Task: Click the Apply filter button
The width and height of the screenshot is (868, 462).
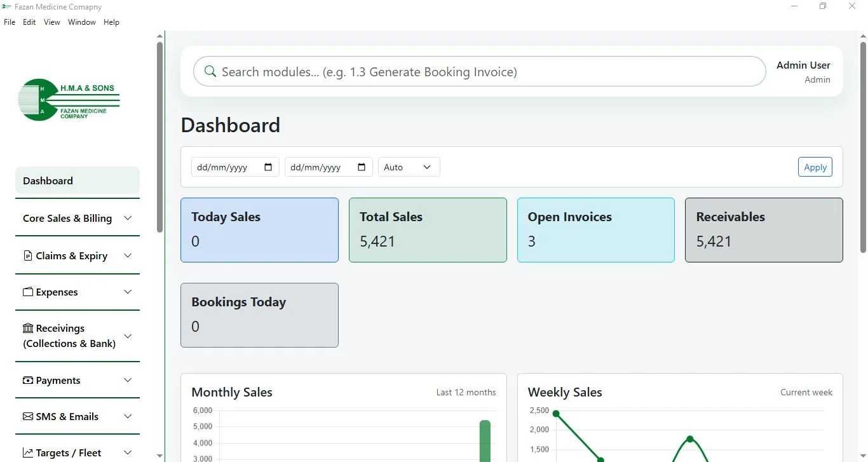Action: coord(815,167)
